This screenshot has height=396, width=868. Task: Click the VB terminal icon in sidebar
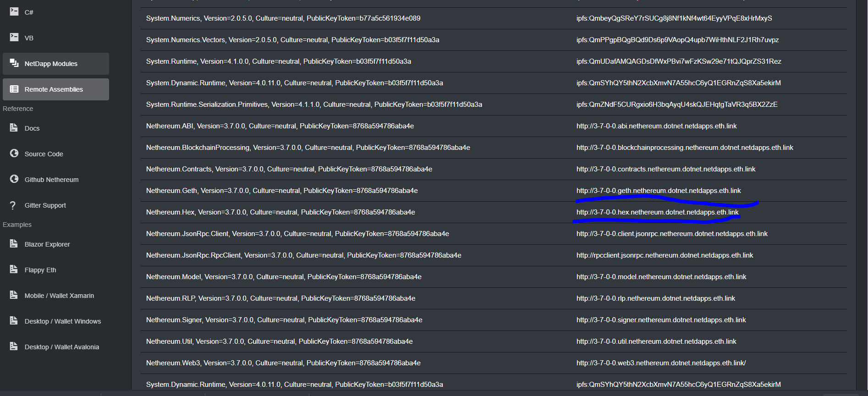click(14, 37)
